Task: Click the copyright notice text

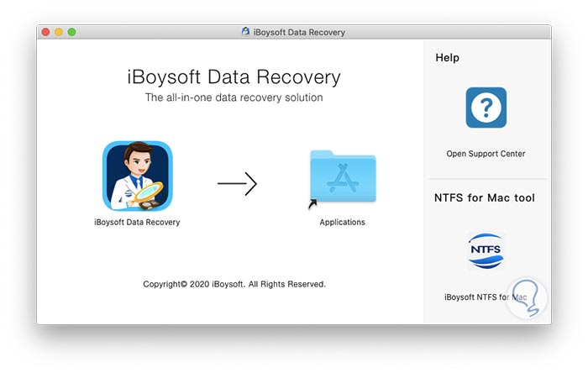Action: (234, 285)
